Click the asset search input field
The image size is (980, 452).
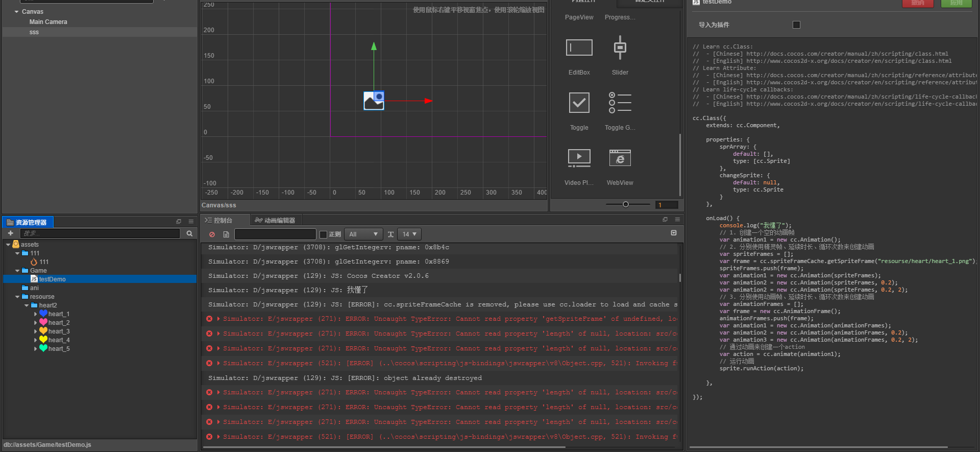tap(100, 233)
